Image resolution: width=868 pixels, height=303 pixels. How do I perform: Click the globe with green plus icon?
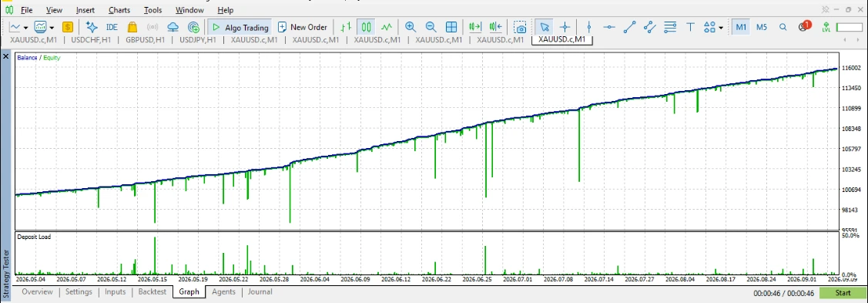click(194, 26)
